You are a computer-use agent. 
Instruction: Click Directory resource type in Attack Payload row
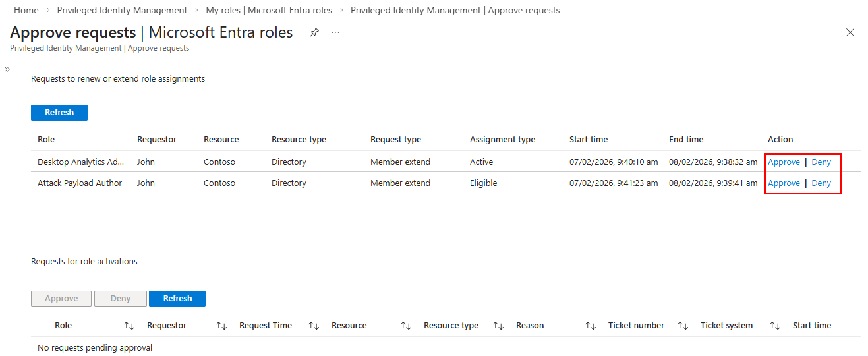tap(289, 183)
